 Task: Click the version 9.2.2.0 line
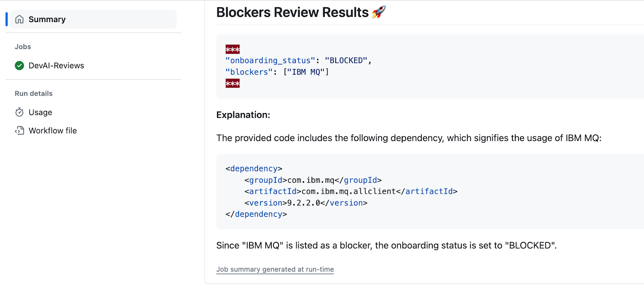pyautogui.click(x=305, y=203)
